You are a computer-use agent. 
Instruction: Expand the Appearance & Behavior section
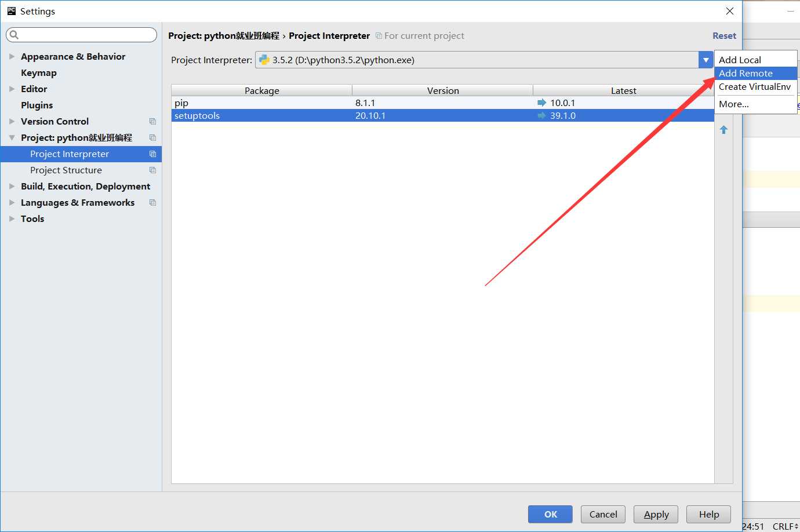tap(12, 56)
